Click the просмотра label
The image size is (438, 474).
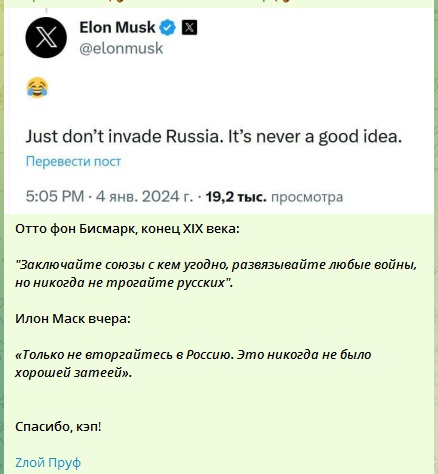307,197
